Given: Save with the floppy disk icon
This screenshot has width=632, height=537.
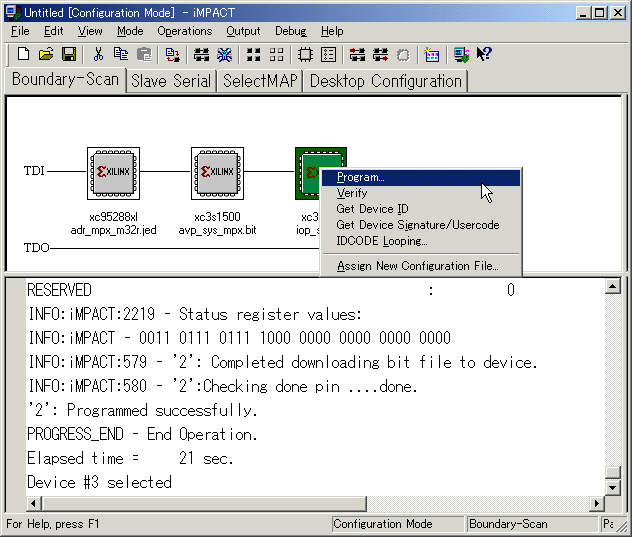Looking at the screenshot, I should tap(69, 54).
